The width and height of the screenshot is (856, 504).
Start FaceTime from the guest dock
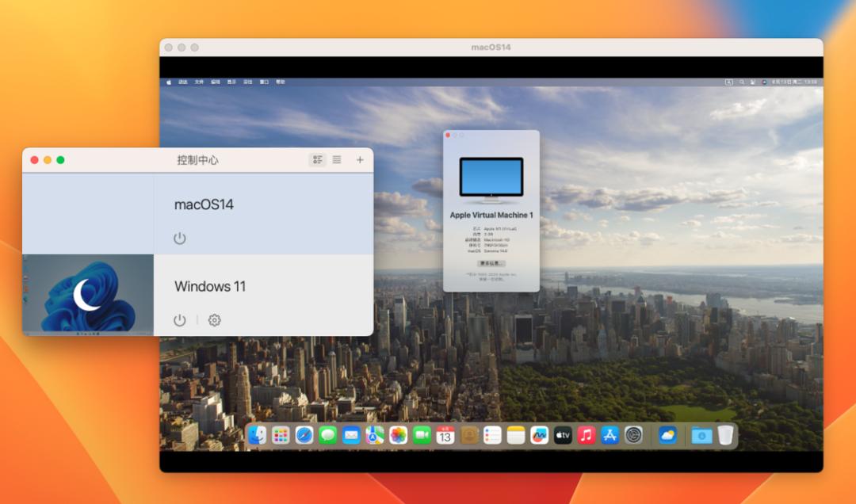422,435
